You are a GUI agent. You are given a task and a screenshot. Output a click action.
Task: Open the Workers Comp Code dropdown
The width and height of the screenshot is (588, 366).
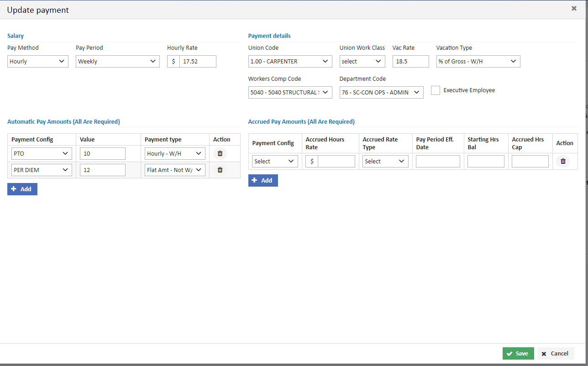[290, 92]
